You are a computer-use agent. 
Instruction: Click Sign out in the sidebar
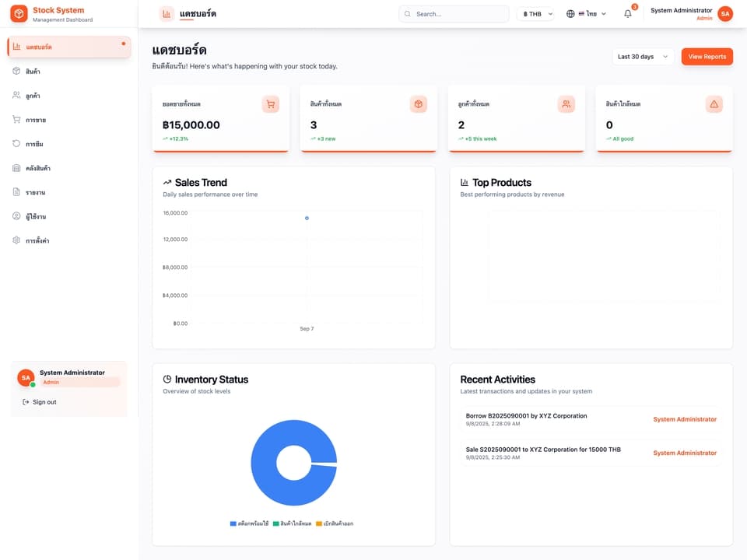coord(40,402)
